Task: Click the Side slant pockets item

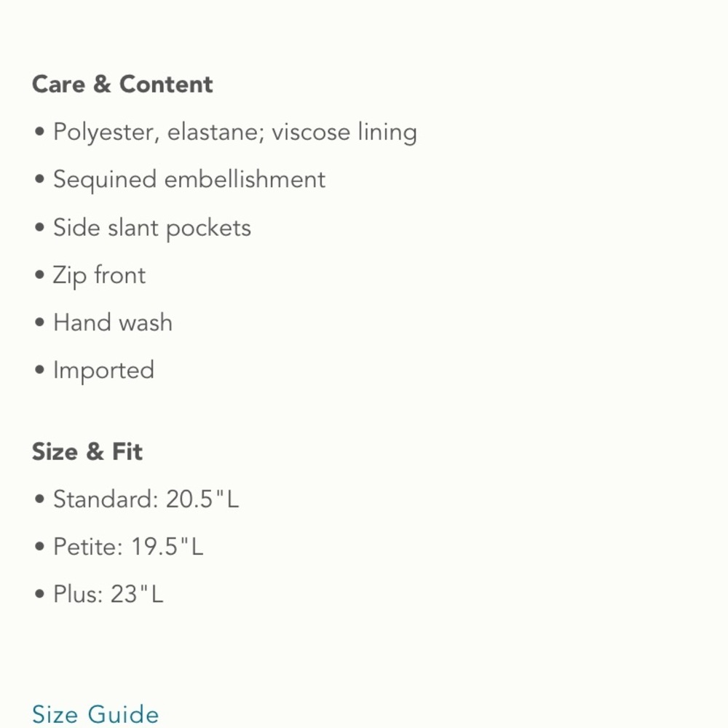Action: pyautogui.click(x=152, y=228)
